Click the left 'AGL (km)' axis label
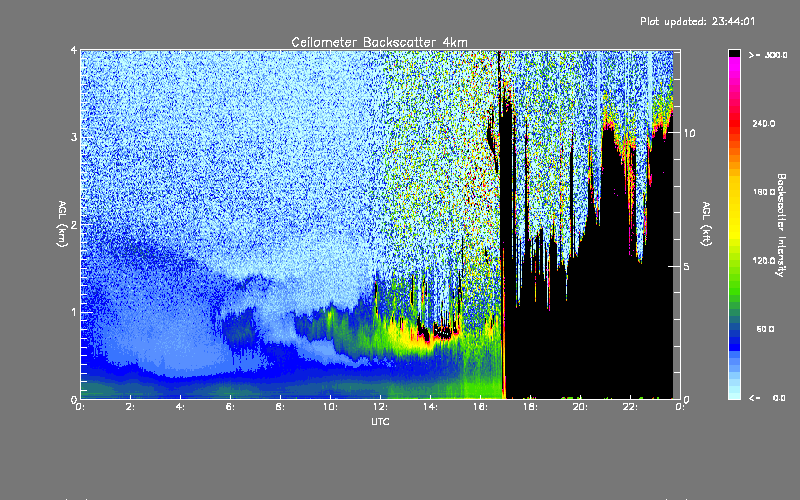 coord(62,224)
